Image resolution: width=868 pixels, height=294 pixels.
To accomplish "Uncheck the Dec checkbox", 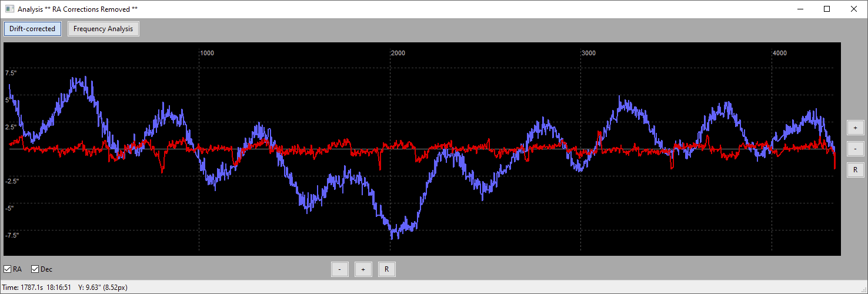I will [35, 269].
